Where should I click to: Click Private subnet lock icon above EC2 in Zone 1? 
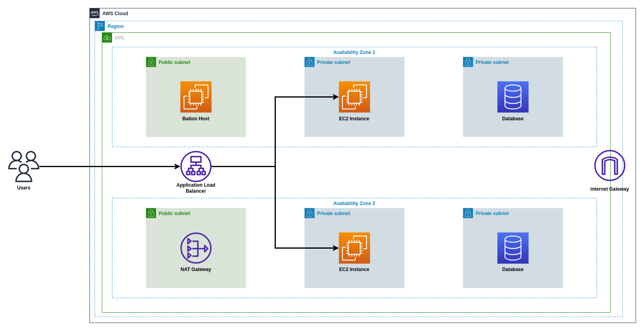[309, 62]
